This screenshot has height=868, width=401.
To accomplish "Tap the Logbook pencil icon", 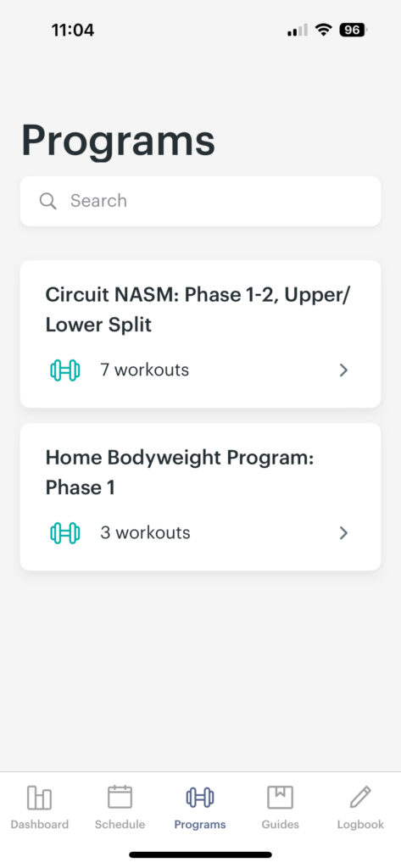I will coord(360,798).
